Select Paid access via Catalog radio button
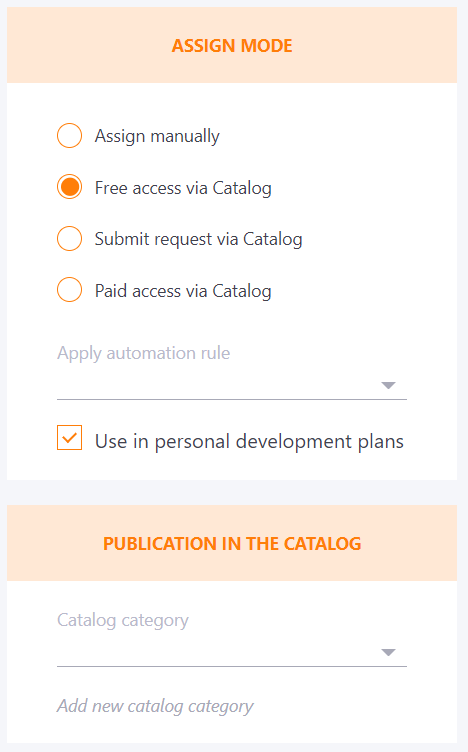 click(70, 290)
